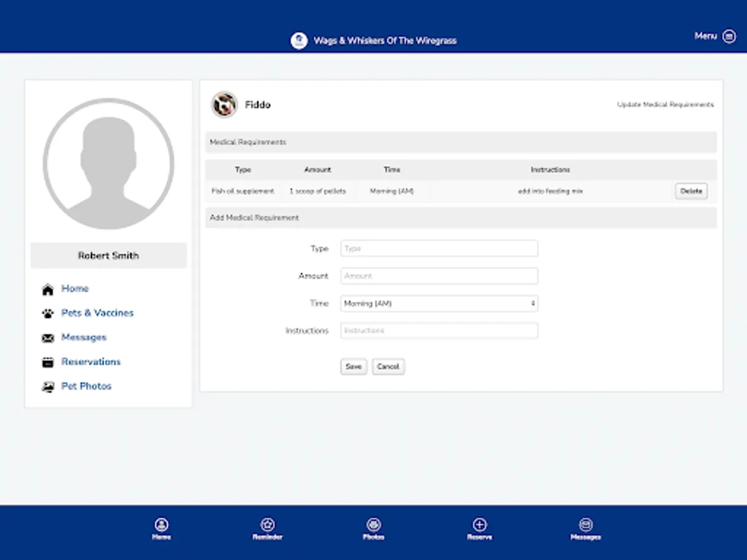Click inside the Instructions input field
Screen dimensions: 747x560
[x=438, y=330]
